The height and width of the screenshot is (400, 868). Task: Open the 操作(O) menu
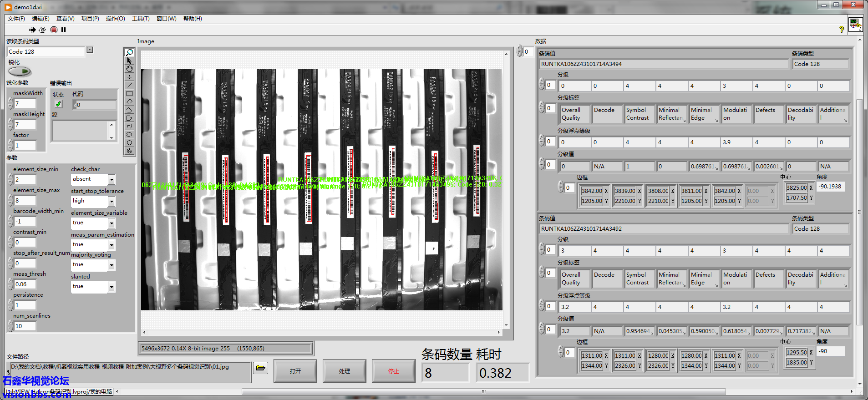tap(115, 19)
